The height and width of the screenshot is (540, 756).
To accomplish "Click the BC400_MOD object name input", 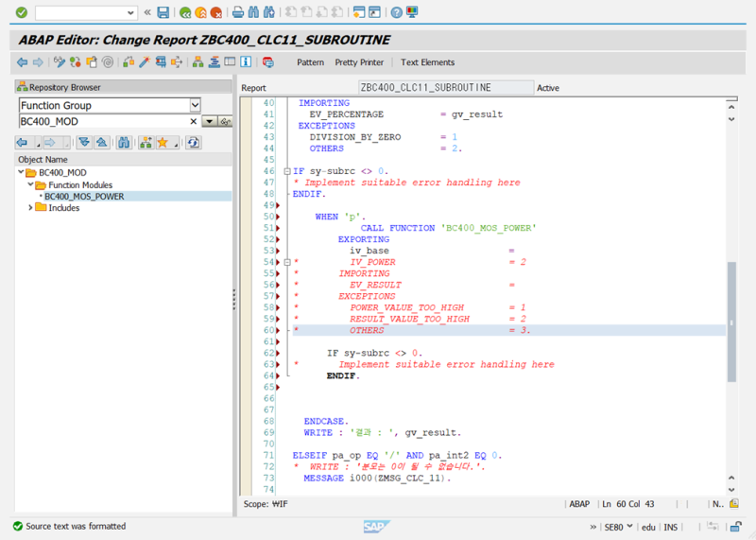I will [103, 121].
